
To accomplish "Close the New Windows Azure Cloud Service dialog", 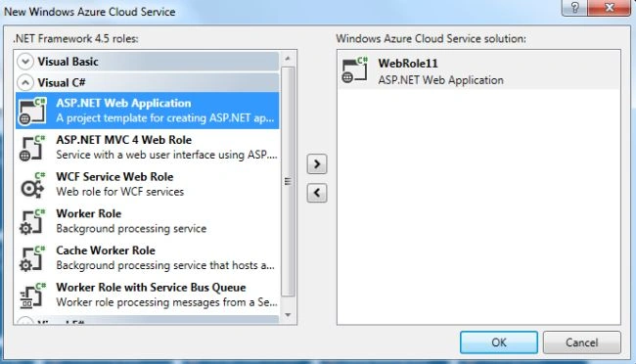I will tap(609, 7).
